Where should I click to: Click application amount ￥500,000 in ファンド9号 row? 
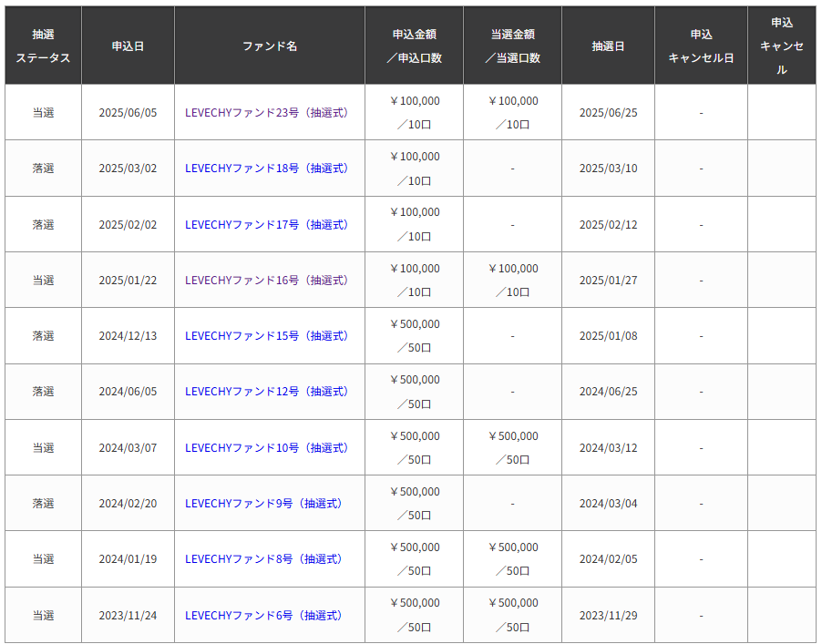[x=414, y=492]
